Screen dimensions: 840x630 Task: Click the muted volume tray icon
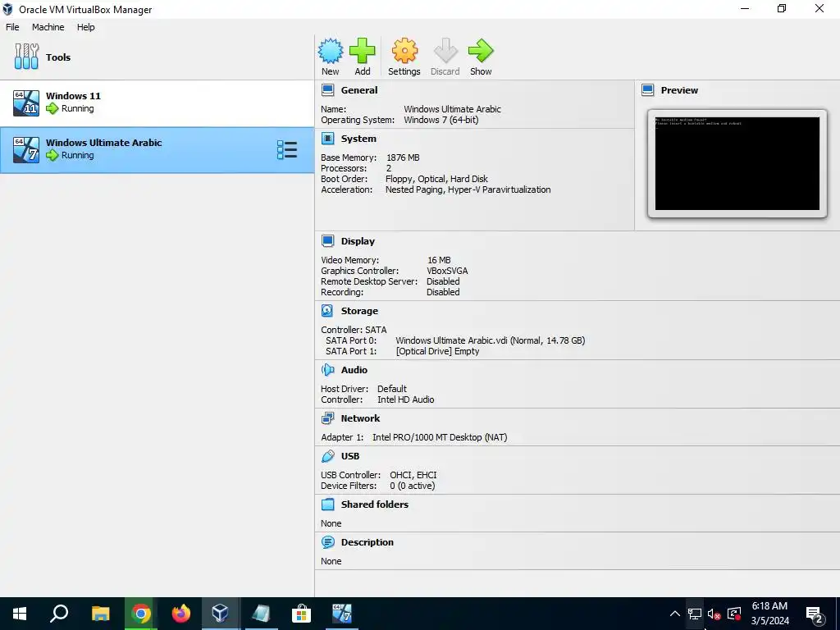(714, 614)
